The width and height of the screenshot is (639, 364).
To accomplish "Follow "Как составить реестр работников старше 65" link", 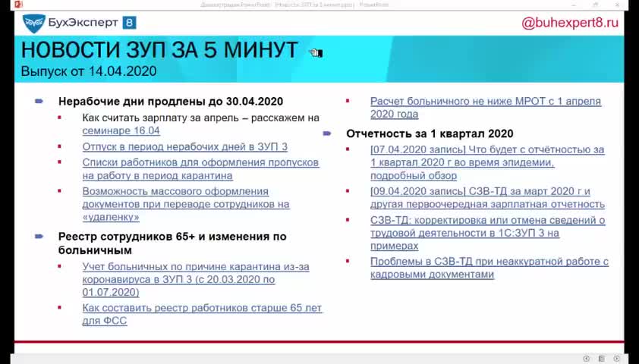I will [x=202, y=308].
